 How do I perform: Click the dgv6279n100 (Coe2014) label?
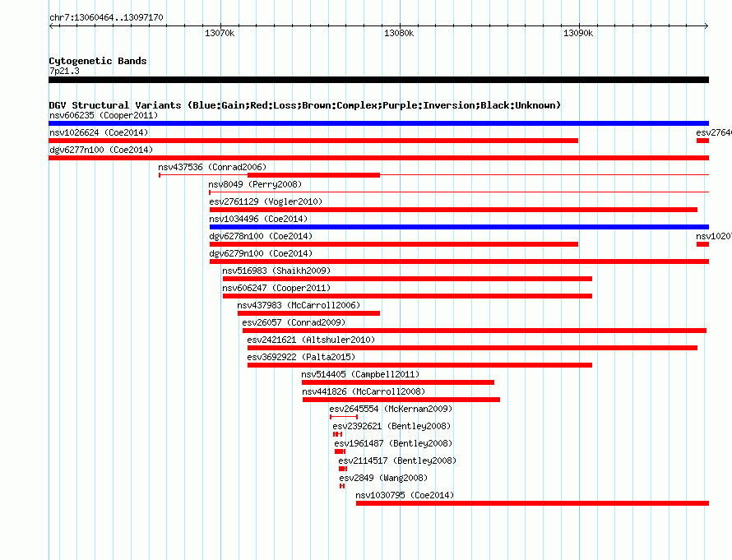click(x=261, y=253)
